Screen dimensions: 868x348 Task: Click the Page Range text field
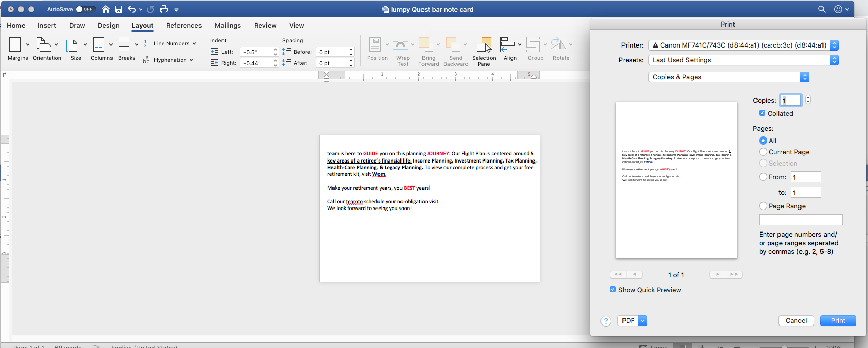[800, 220]
